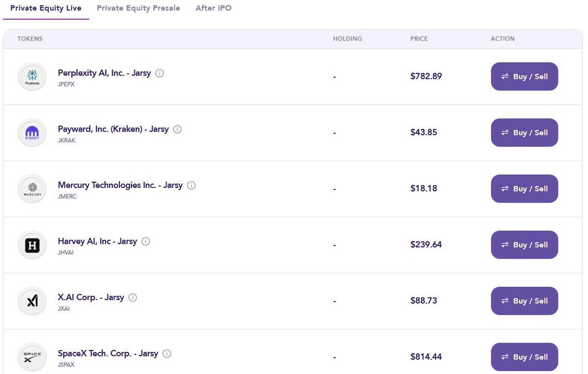
Task: Click the JHVAI ticker symbol
Action: coord(66,253)
